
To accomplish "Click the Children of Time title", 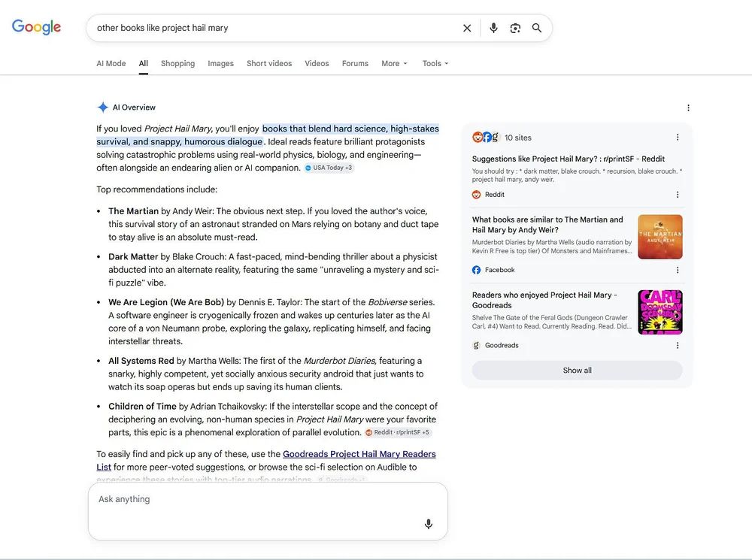I will [x=142, y=406].
